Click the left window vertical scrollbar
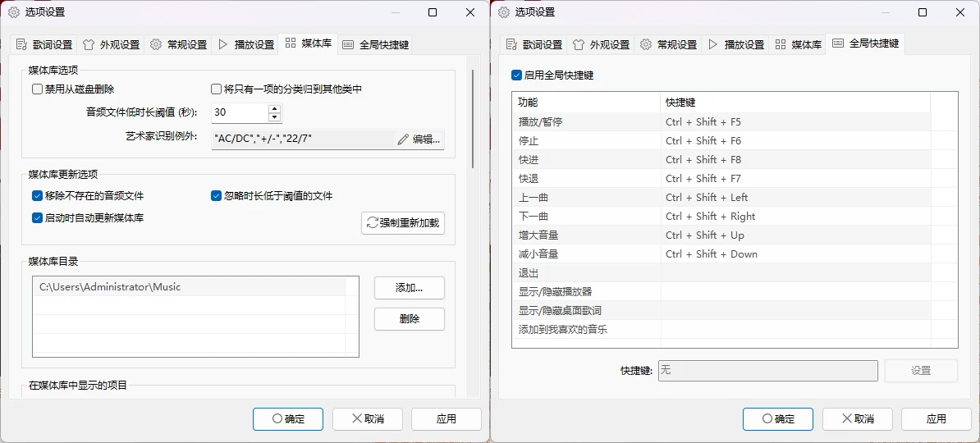This screenshot has height=443, width=980. click(473, 119)
